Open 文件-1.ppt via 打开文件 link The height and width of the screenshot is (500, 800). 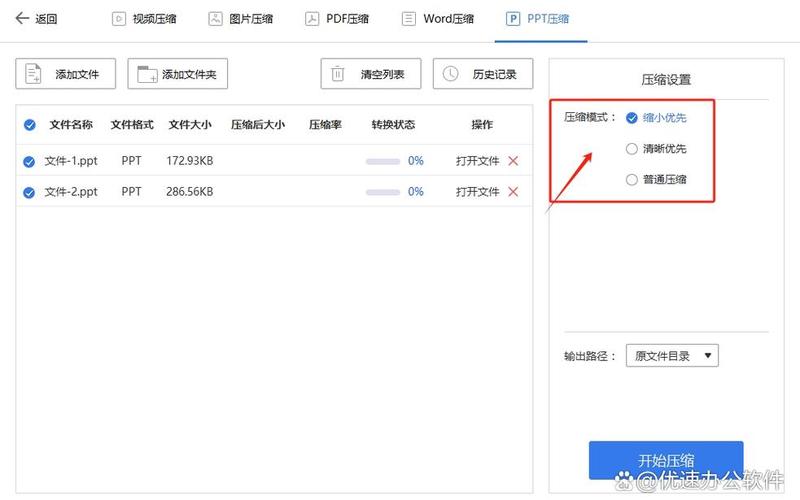pos(478,161)
